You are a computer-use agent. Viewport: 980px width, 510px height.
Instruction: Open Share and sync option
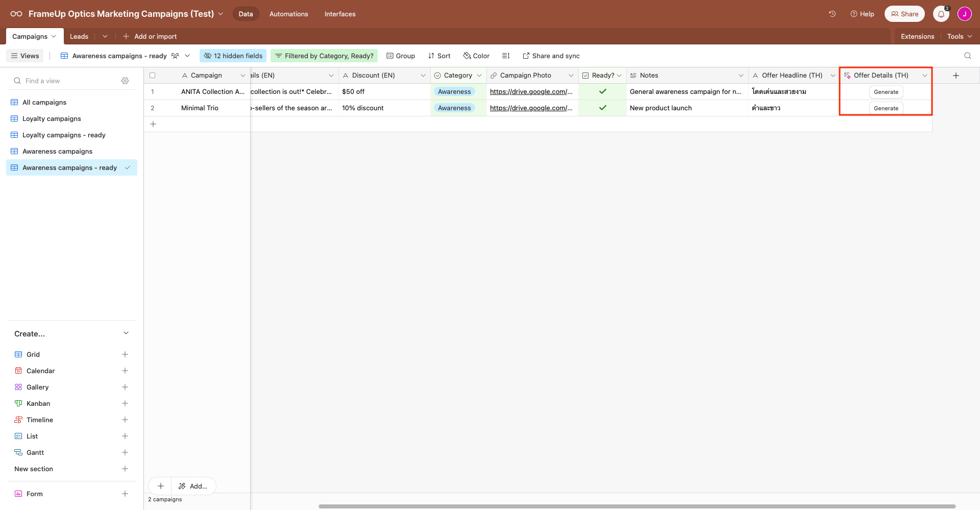pos(551,56)
